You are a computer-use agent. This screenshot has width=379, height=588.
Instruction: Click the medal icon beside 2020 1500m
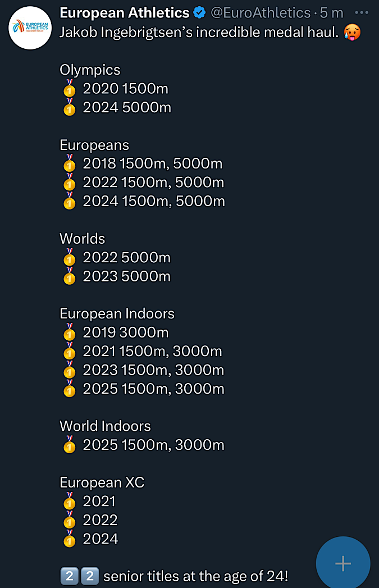coord(70,89)
